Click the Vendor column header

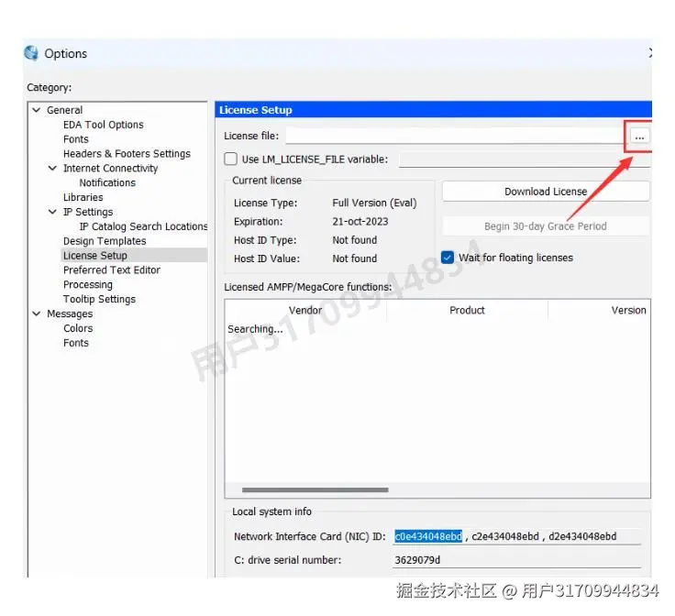click(x=305, y=310)
